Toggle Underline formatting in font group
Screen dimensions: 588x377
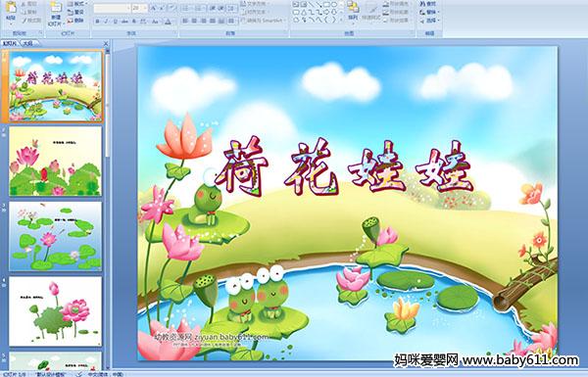coord(115,22)
